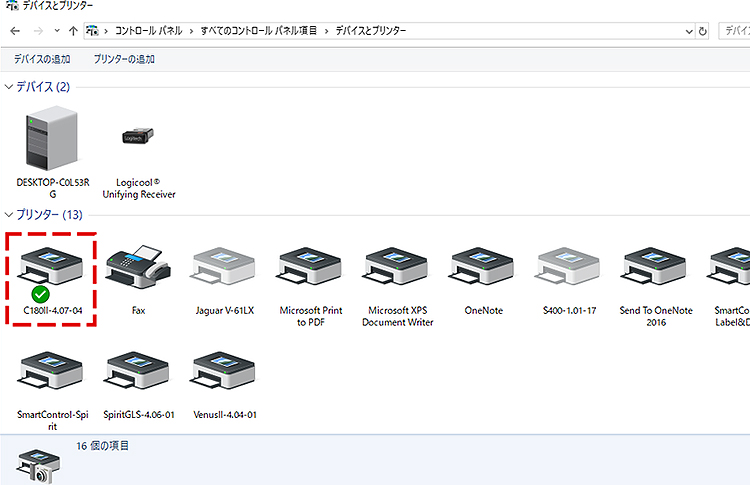Select Send To OneNote 2016 printer
Viewport: 750px width, 485px height.
655,265
